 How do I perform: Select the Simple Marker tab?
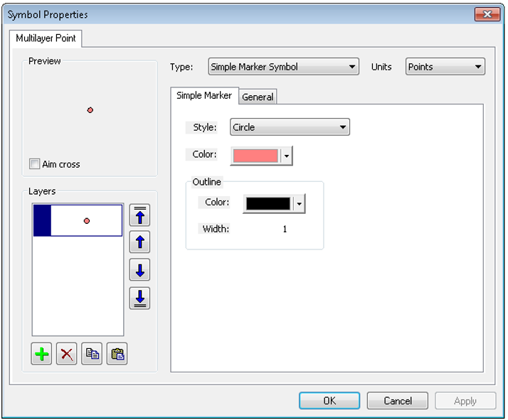203,95
